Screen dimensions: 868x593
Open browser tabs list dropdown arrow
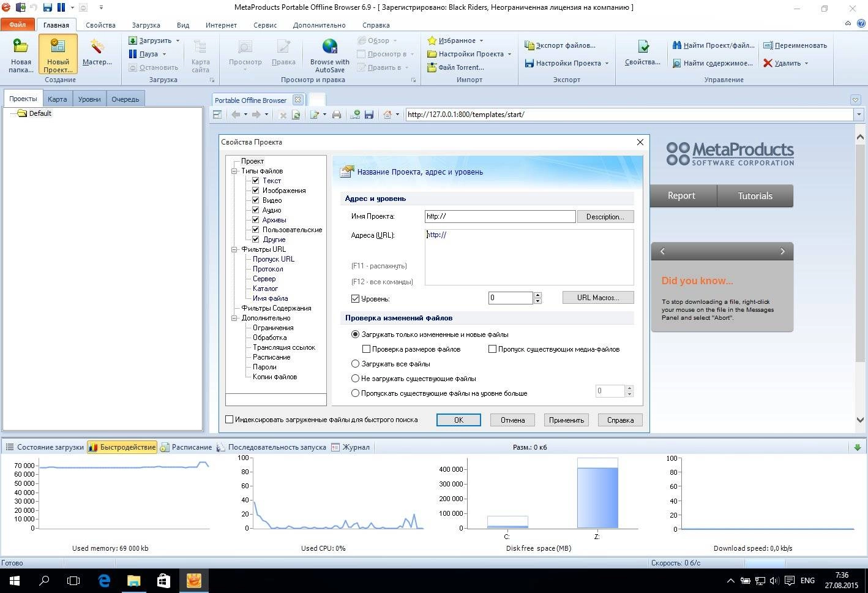(856, 100)
